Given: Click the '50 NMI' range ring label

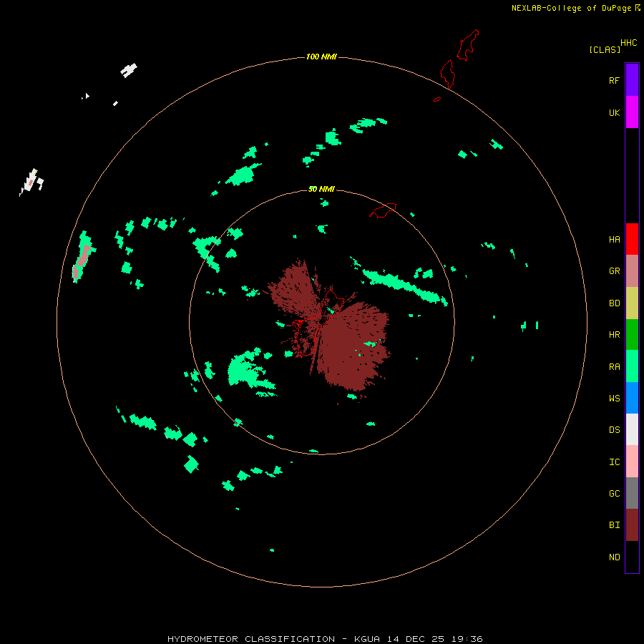Looking at the screenshot, I should (x=321, y=189).
